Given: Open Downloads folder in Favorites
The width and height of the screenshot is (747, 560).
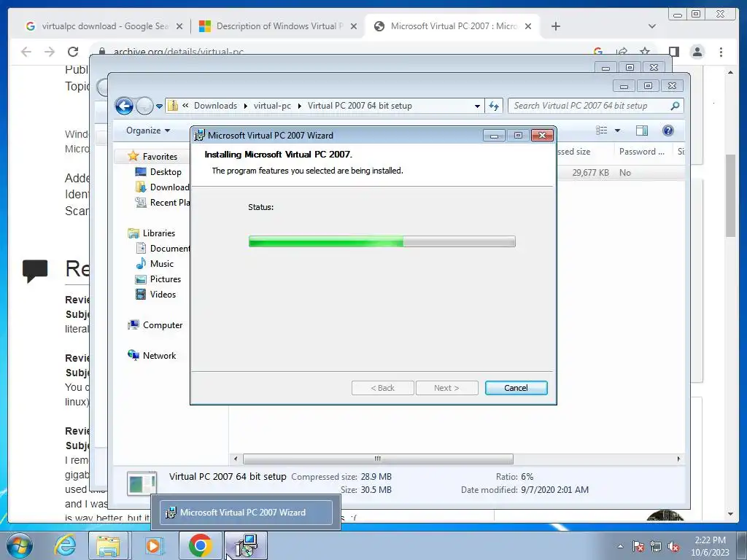Looking at the screenshot, I should click(163, 187).
